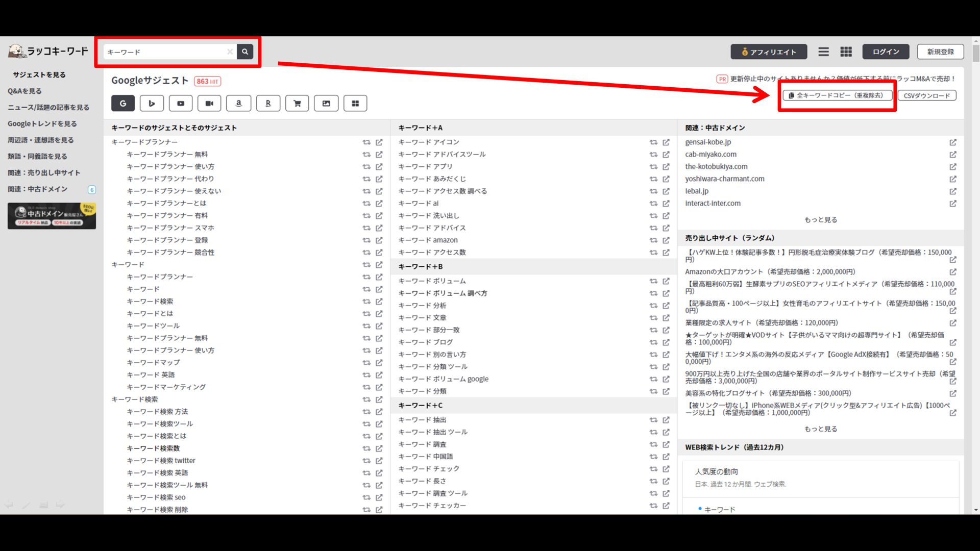Click 全キーワードコピー（重複除去） button
Screen dimensions: 980x551
(837, 95)
